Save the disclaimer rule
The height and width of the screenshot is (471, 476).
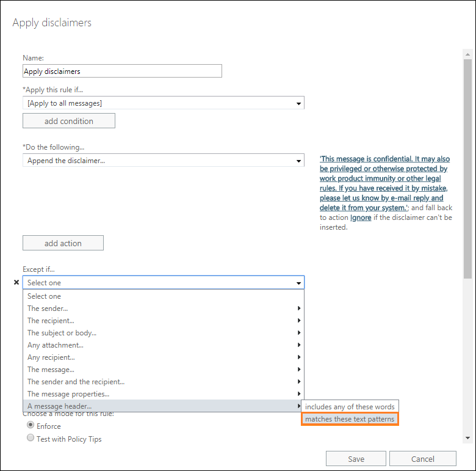356,459
